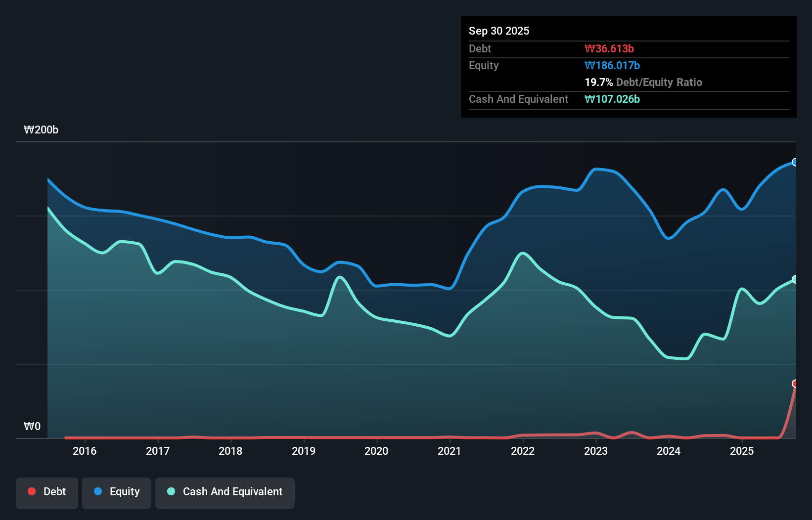Click the ₩36.613b debt value
This screenshot has width=812, height=520.
[609, 48]
